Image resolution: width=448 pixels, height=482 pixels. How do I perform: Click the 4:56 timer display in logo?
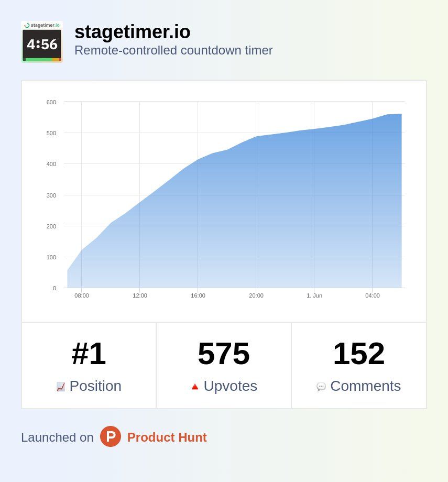pyautogui.click(x=42, y=45)
